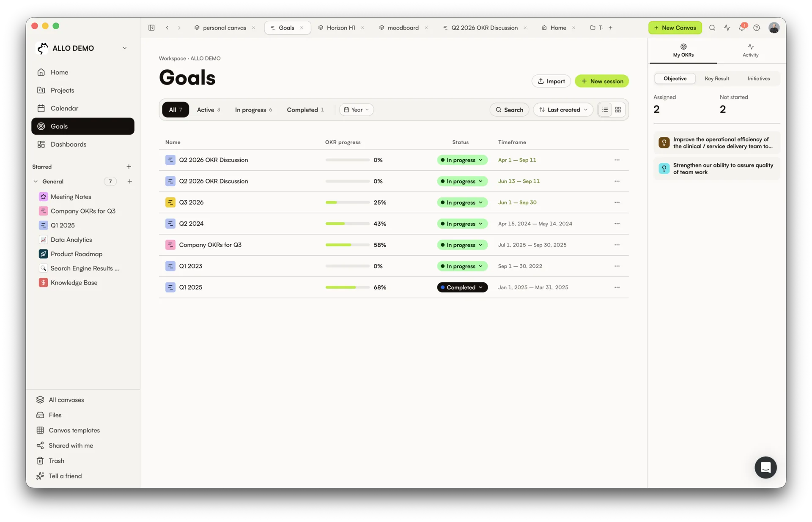Click the Search goals button
The width and height of the screenshot is (812, 522).
(509, 110)
